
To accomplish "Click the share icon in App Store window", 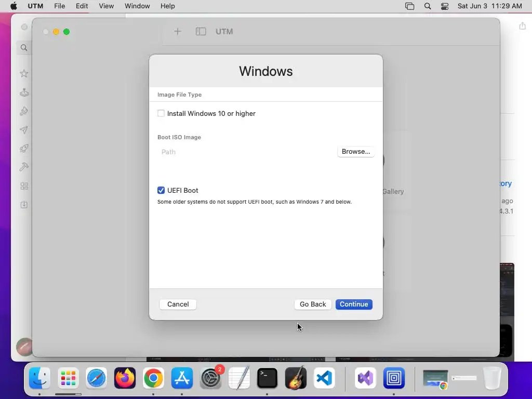I will [522, 26].
